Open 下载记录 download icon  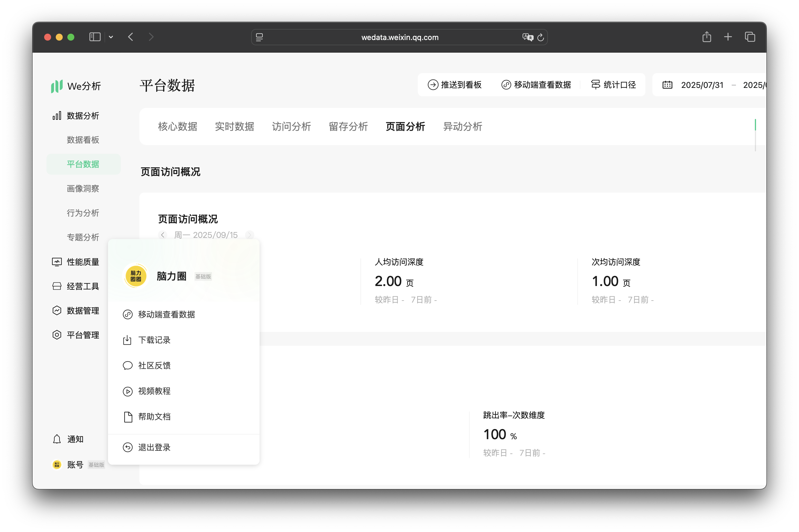click(x=127, y=340)
